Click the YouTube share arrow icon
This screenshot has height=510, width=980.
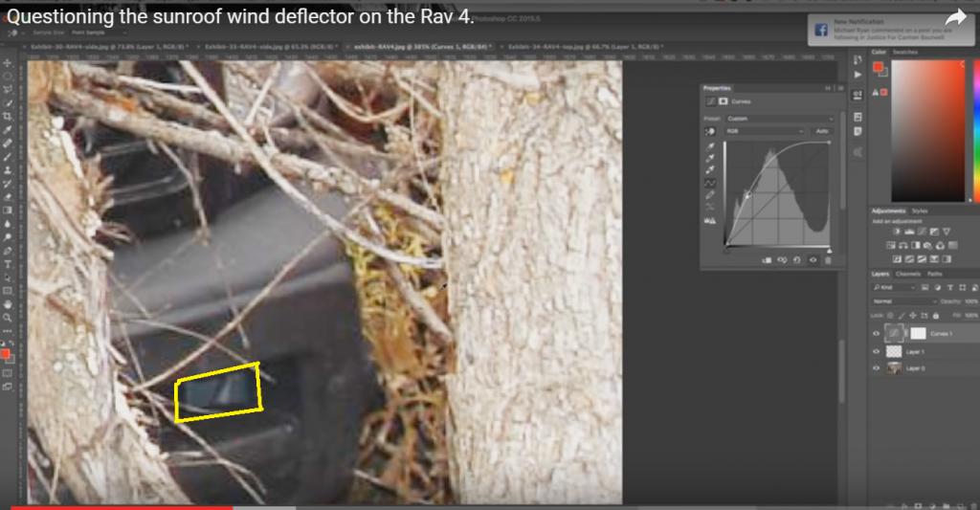pyautogui.click(x=955, y=18)
